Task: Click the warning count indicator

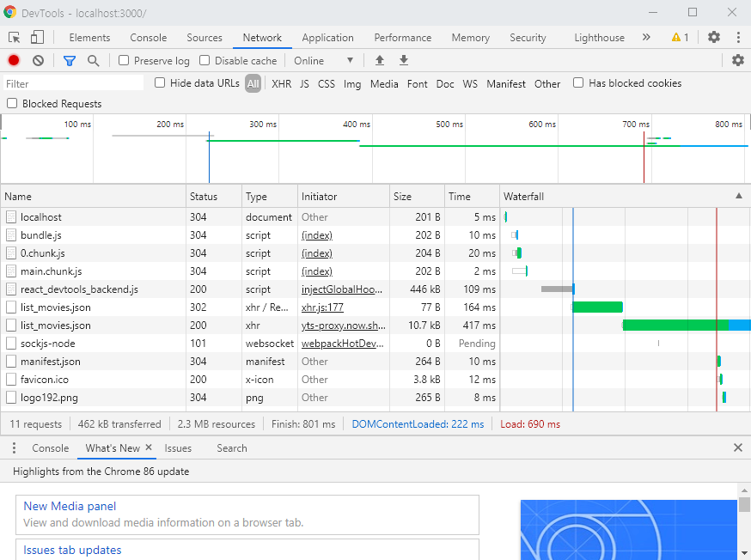Action: point(680,37)
